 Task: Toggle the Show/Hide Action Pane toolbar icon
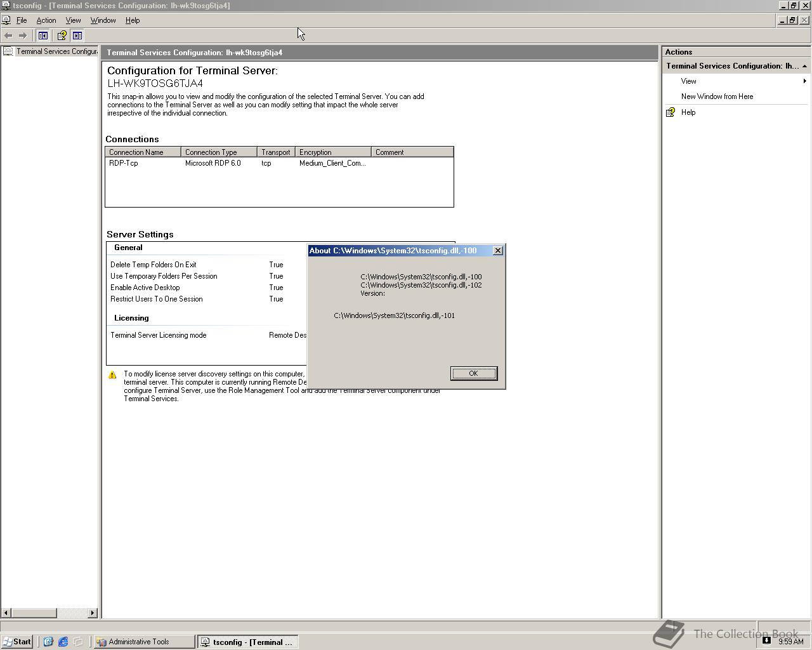77,36
